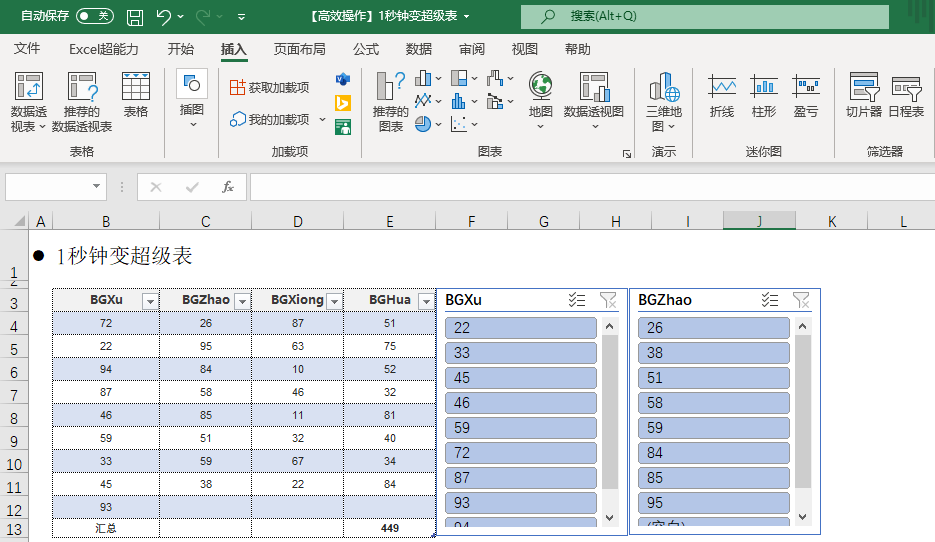Click BGXu slicer scroll down arrow
Image resolution: width=935 pixels, height=542 pixels.
609,518
